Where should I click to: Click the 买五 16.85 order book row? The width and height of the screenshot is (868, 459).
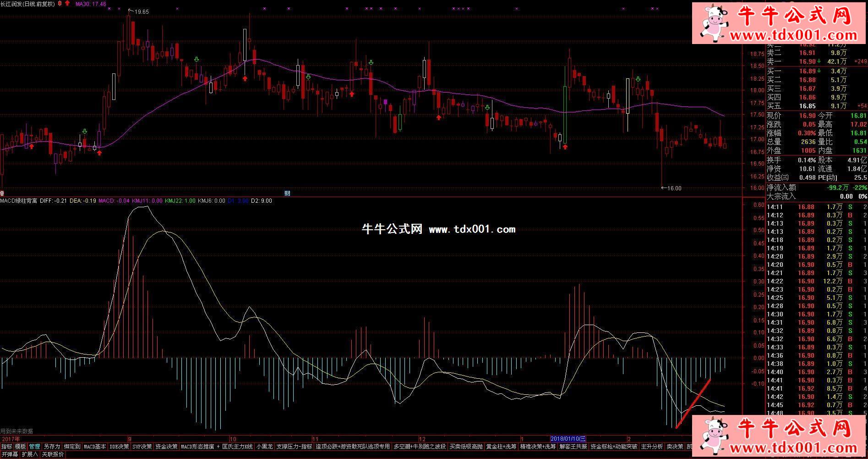817,106
